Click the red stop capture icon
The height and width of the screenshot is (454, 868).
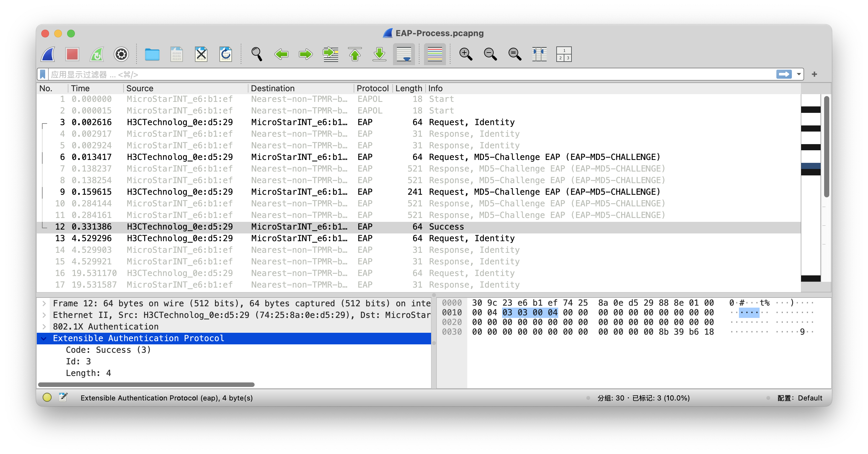pos(72,54)
